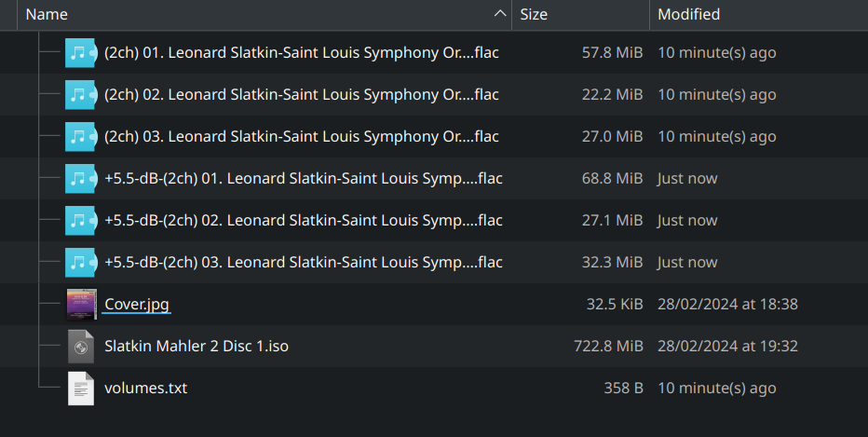Click the disc image icon for Slatkin Mahler ISO

81,347
